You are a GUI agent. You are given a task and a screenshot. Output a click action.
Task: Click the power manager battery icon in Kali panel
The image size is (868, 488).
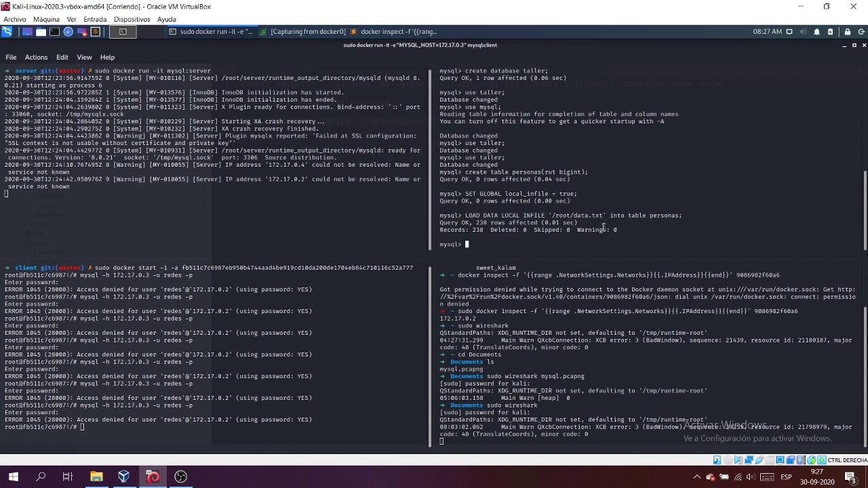[830, 32]
